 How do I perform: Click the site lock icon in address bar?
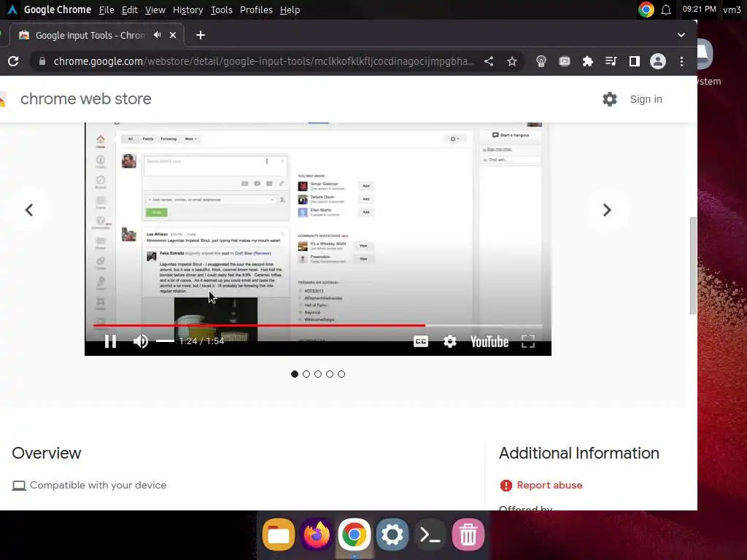pyautogui.click(x=42, y=61)
